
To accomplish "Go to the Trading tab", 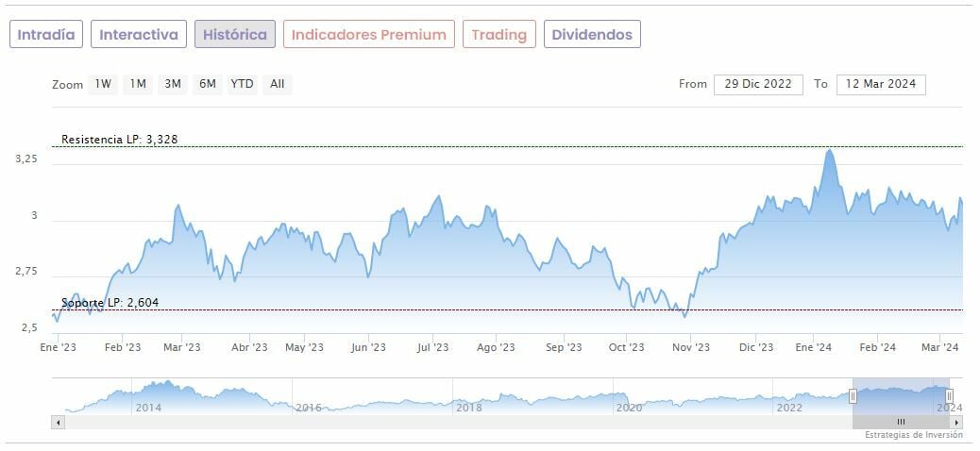I will click(498, 34).
